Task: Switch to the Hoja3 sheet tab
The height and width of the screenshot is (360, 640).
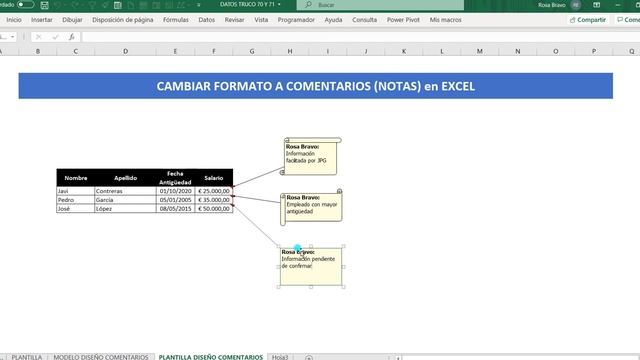Action: (280, 357)
